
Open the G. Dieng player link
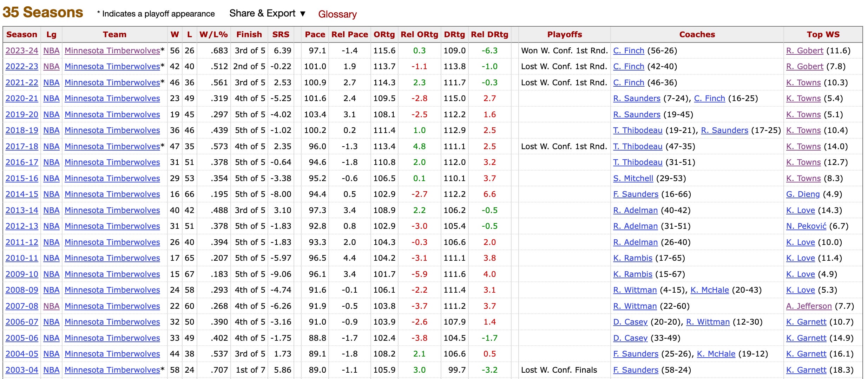point(803,194)
